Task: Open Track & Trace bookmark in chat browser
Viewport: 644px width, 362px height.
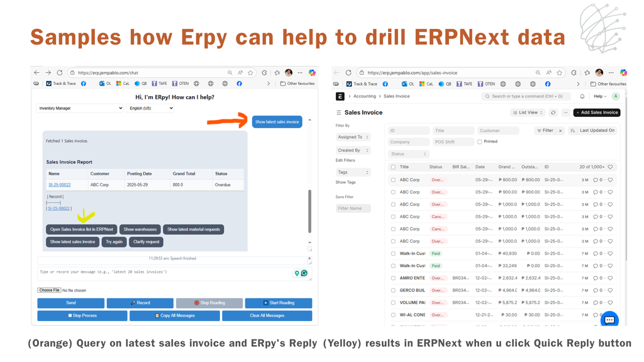Action: click(61, 84)
